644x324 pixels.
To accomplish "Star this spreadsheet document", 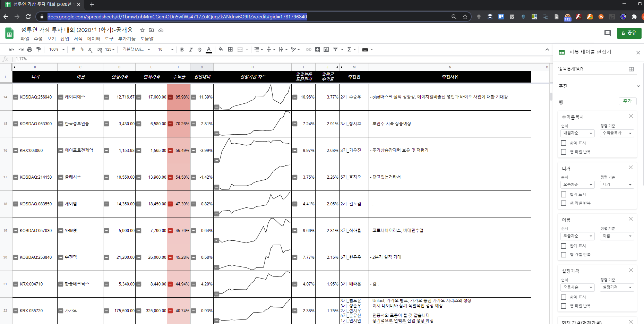I will point(142,30).
